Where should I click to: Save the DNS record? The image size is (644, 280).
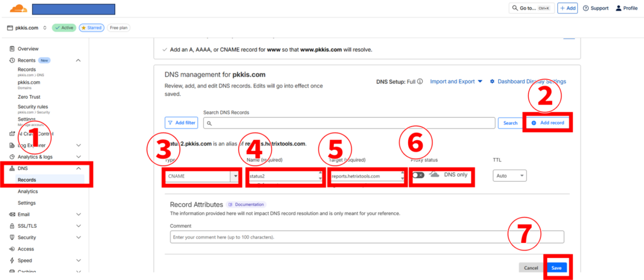point(556,268)
